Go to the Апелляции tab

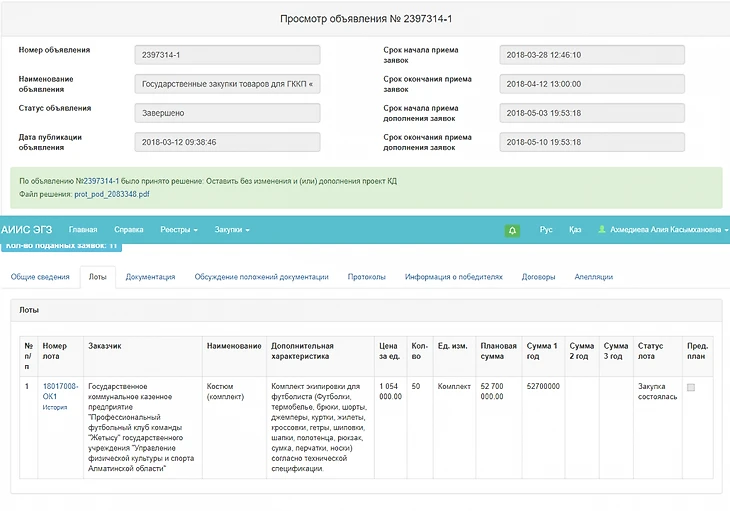pos(593,277)
